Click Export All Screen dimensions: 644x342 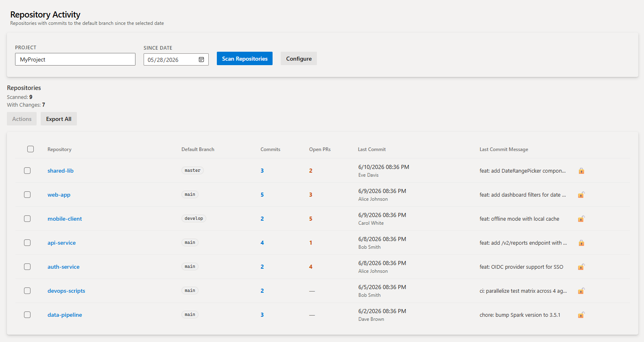59,119
